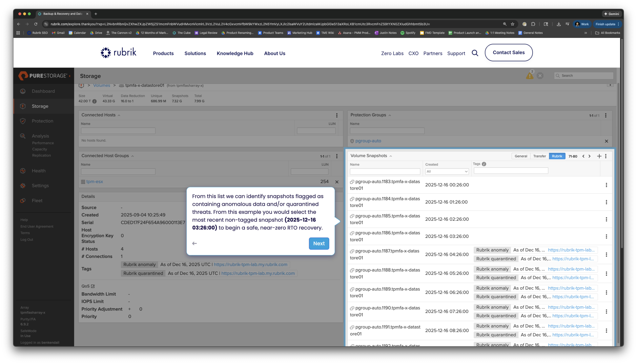Open the Created filter dropdown set to All
Image resolution: width=637 pixels, height=364 pixels.
pyautogui.click(x=447, y=172)
